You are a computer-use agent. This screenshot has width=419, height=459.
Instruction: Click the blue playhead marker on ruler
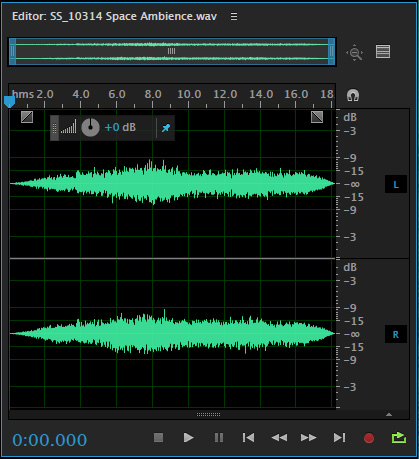(x=9, y=102)
